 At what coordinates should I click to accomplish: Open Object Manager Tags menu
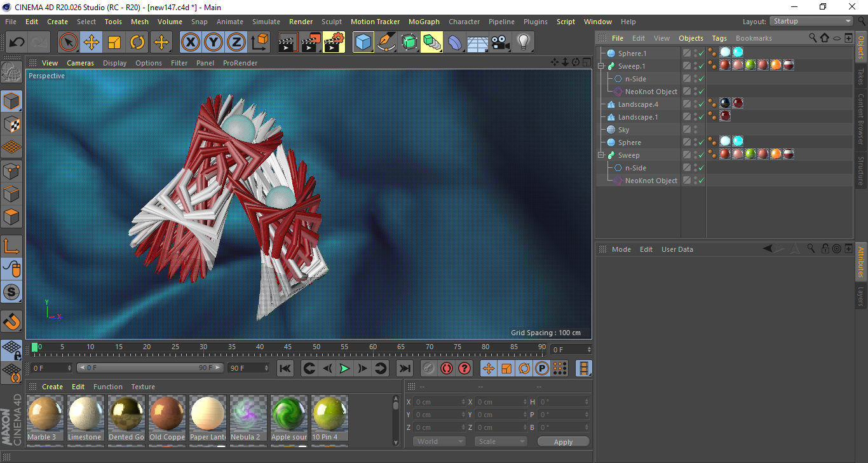click(719, 38)
